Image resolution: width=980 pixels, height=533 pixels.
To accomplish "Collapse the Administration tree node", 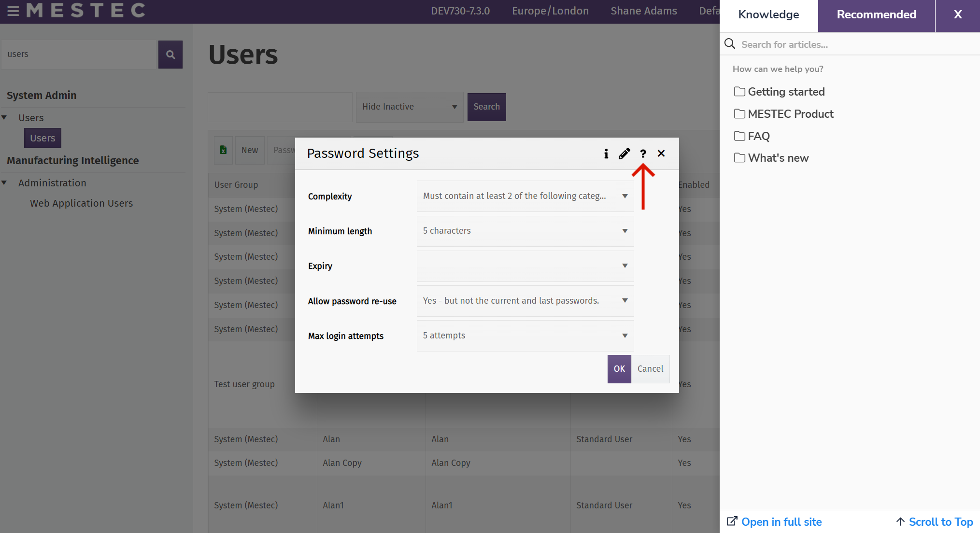I will 4,183.
